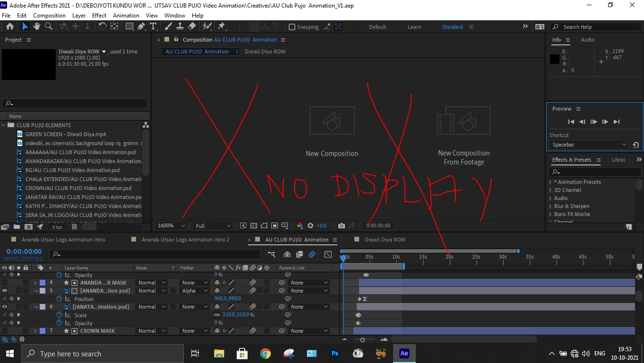Click the timeline zoom slider handle
644x363 pixels.
pyautogui.click(x=362, y=339)
